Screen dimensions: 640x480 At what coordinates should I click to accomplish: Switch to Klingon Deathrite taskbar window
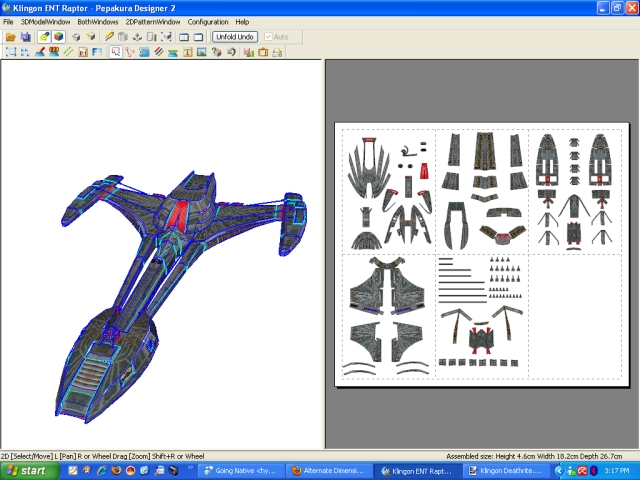(x=505, y=471)
